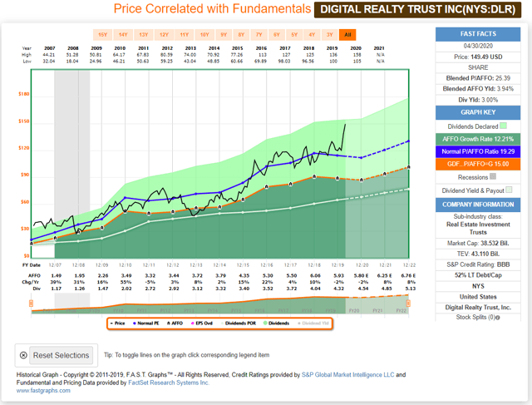Select the 14Y time range tab
The image size is (532, 405).
point(123,35)
